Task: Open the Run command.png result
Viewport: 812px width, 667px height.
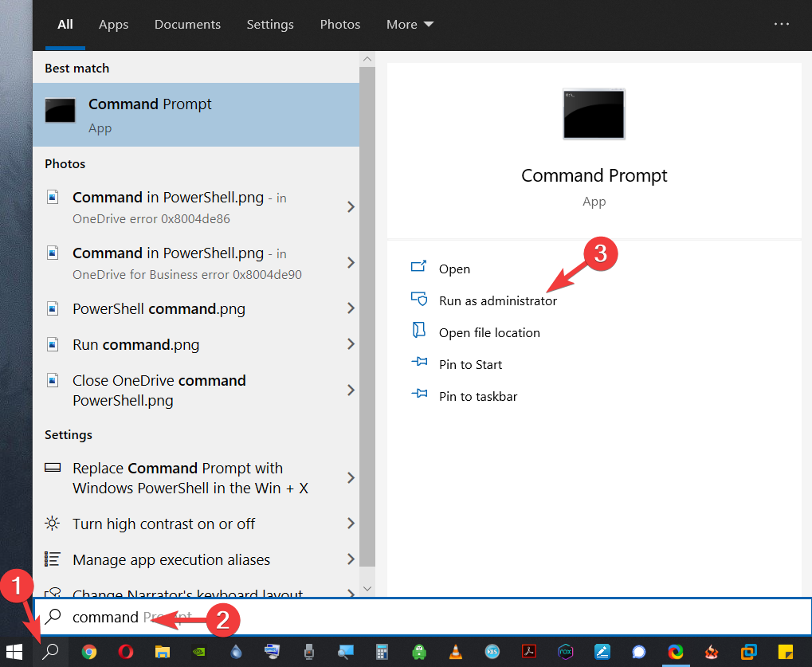Action: click(196, 344)
